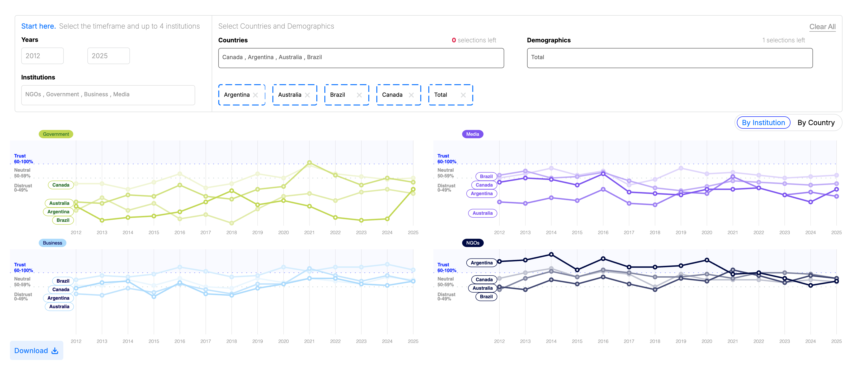Remove the Total demographic chip's X
This screenshot has width=868, height=368.
(x=463, y=95)
